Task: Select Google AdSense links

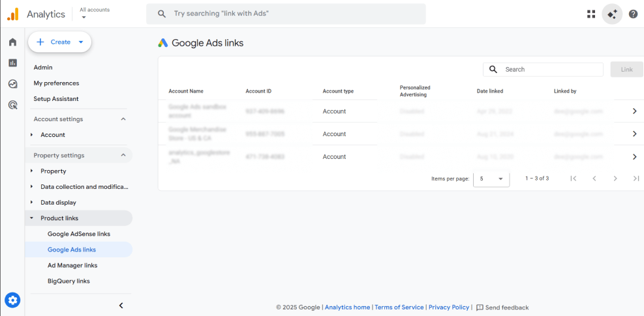Action: (79, 234)
